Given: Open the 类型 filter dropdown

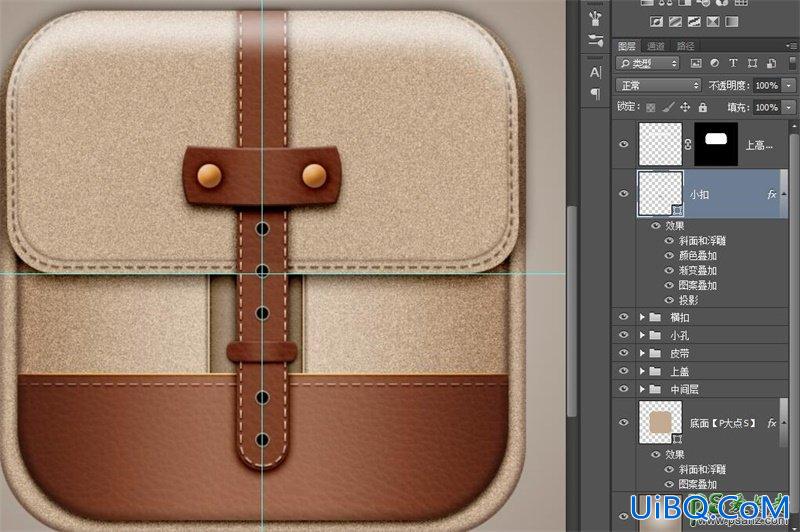Looking at the screenshot, I should [x=648, y=64].
